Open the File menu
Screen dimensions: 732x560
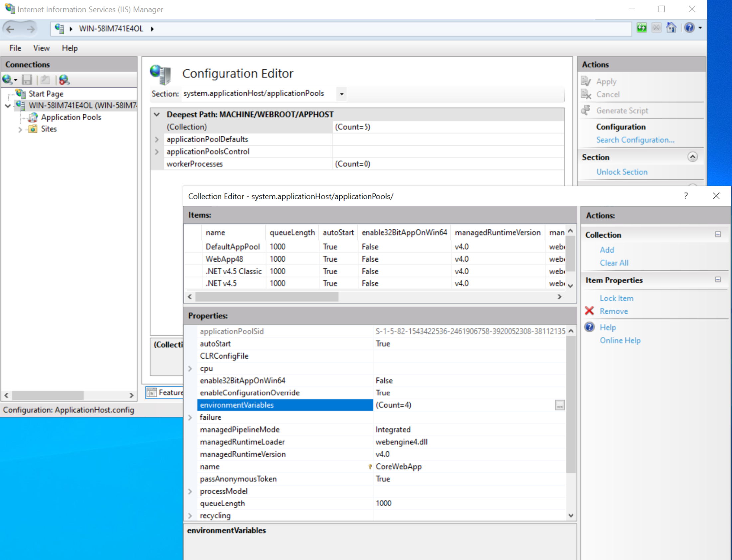coord(15,48)
